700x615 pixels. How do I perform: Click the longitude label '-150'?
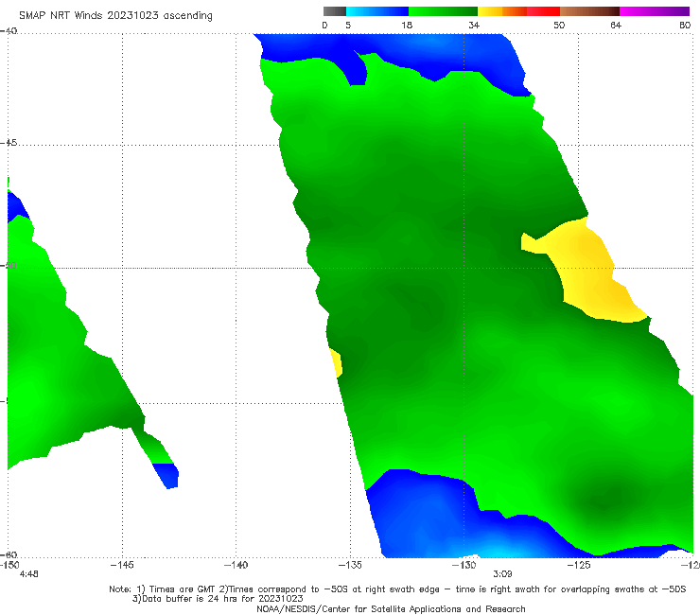(x=9, y=565)
